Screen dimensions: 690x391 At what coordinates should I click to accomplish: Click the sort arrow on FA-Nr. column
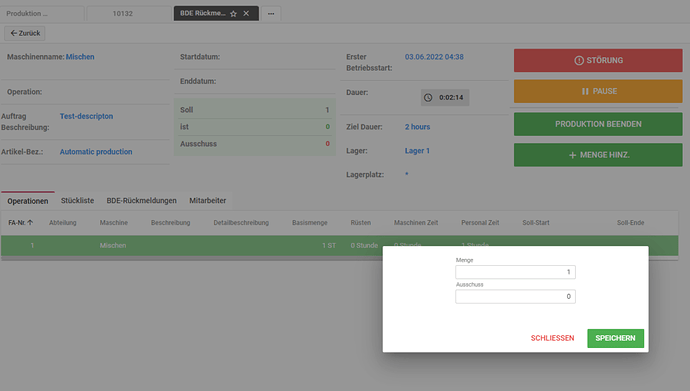point(30,223)
